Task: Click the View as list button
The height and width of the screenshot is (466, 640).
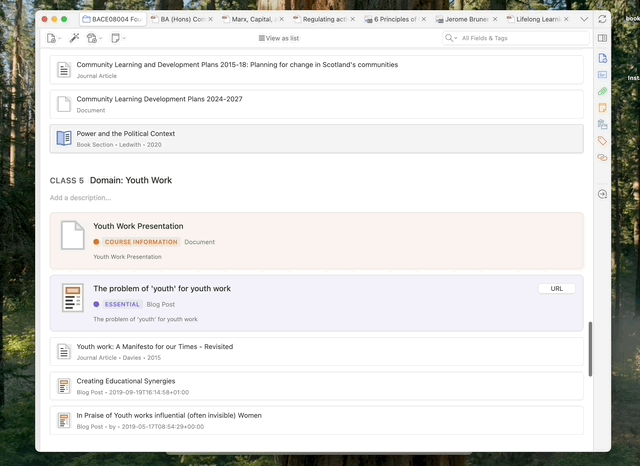Action: (279, 38)
